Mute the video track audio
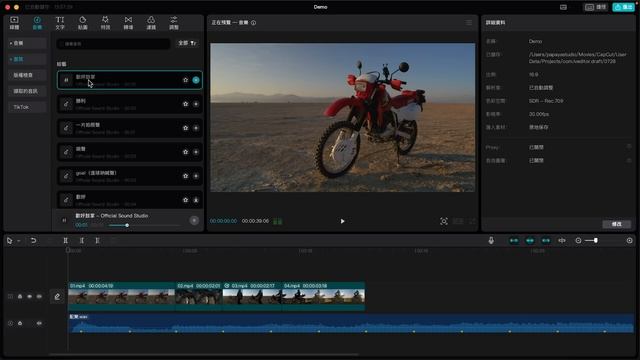This screenshot has width=640, height=360. (x=39, y=296)
